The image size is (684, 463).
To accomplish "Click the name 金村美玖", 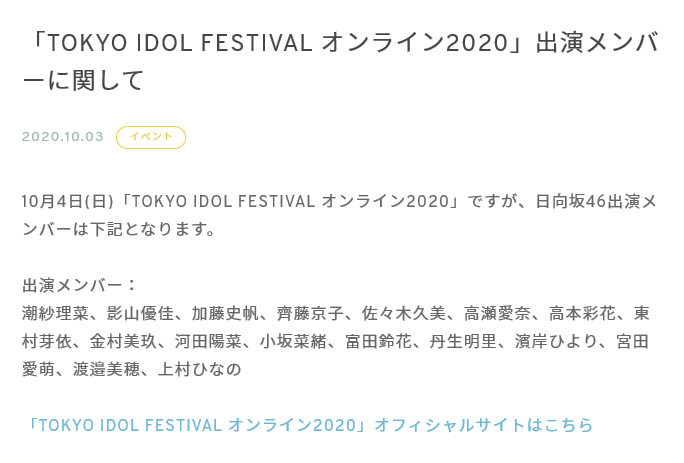I will [123, 341].
